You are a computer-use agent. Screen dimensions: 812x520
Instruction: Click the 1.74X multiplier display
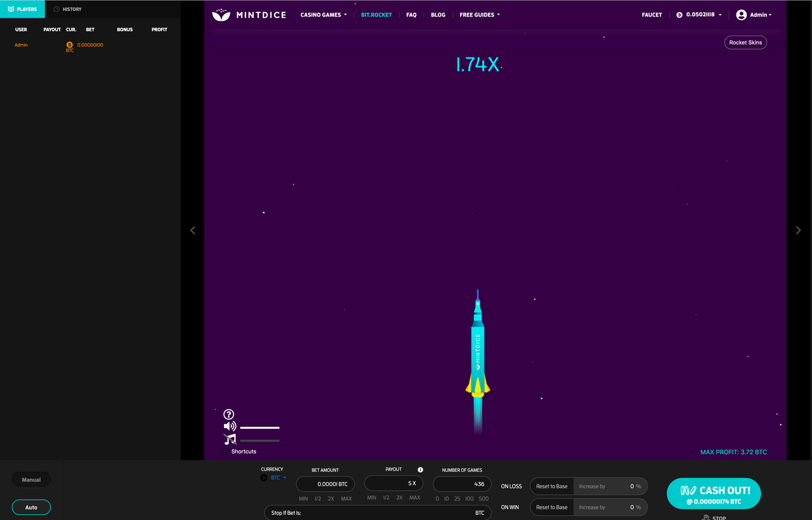(478, 64)
